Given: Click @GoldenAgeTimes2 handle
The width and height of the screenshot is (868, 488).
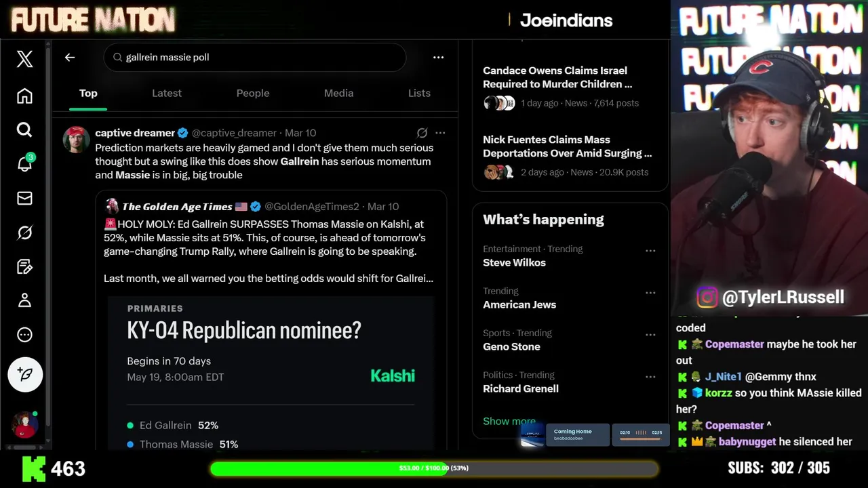Looking at the screenshot, I should 311,207.
